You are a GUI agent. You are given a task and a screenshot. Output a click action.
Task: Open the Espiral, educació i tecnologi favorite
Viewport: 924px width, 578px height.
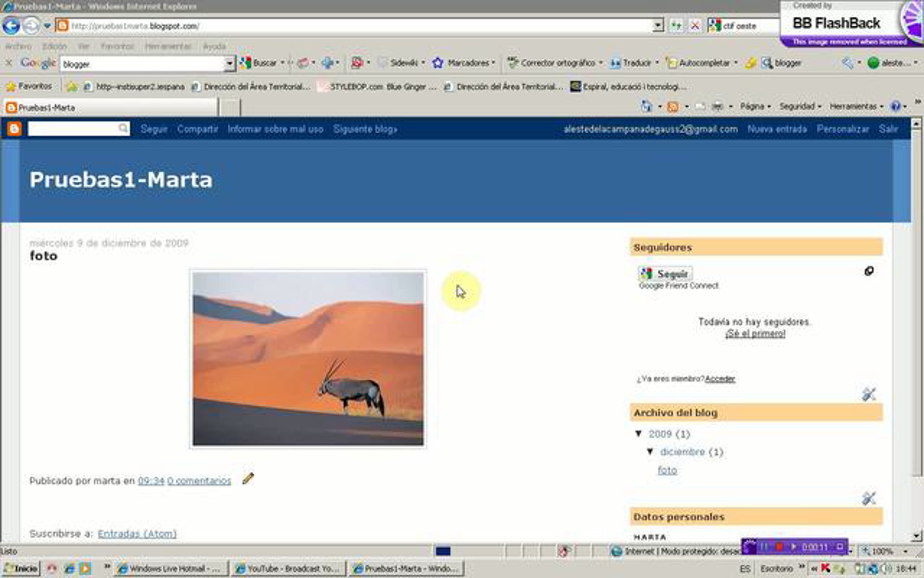click(628, 87)
